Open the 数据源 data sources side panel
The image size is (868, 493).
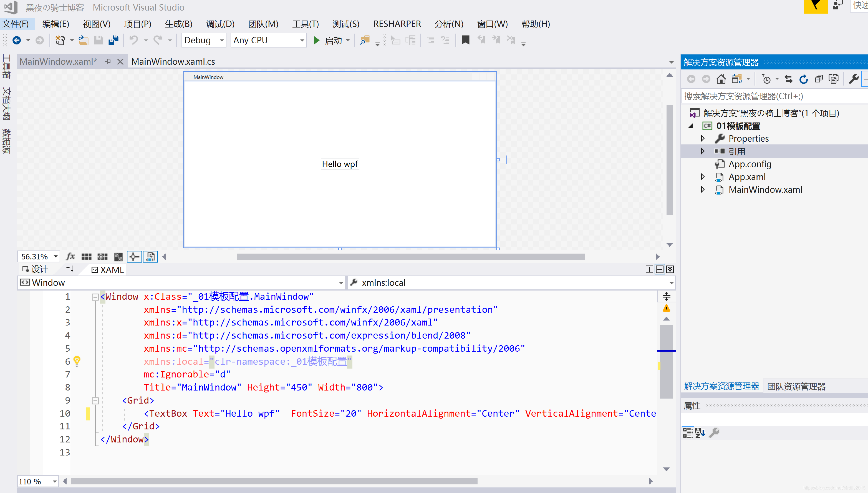pos(6,141)
